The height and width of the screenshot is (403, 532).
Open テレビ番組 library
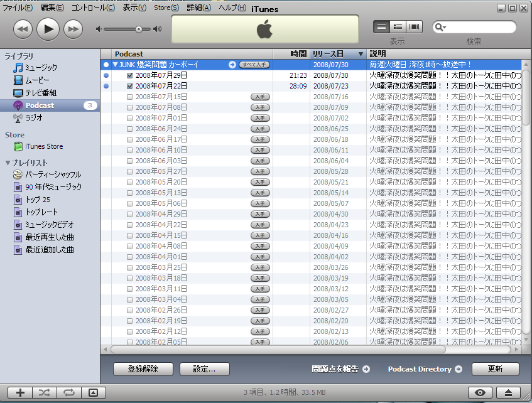pyautogui.click(x=35, y=93)
